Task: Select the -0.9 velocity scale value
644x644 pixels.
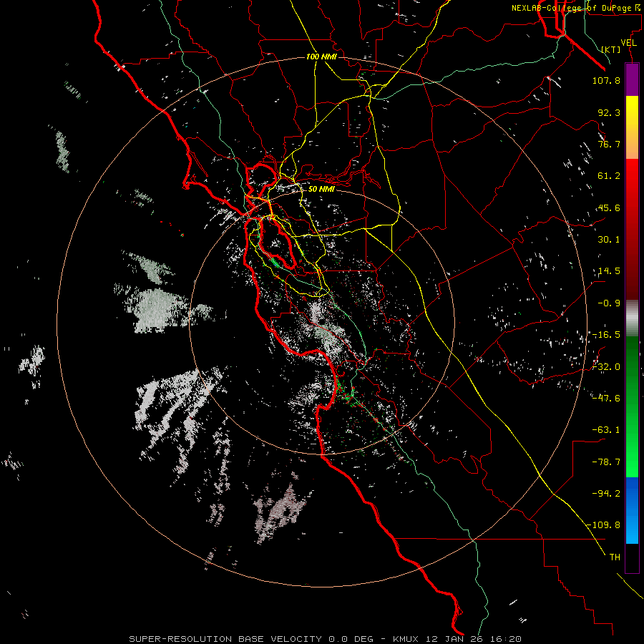Action: pyautogui.click(x=609, y=303)
